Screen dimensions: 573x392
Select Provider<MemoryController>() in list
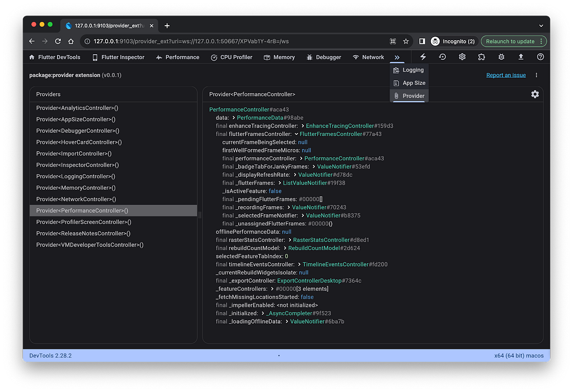[113, 188]
